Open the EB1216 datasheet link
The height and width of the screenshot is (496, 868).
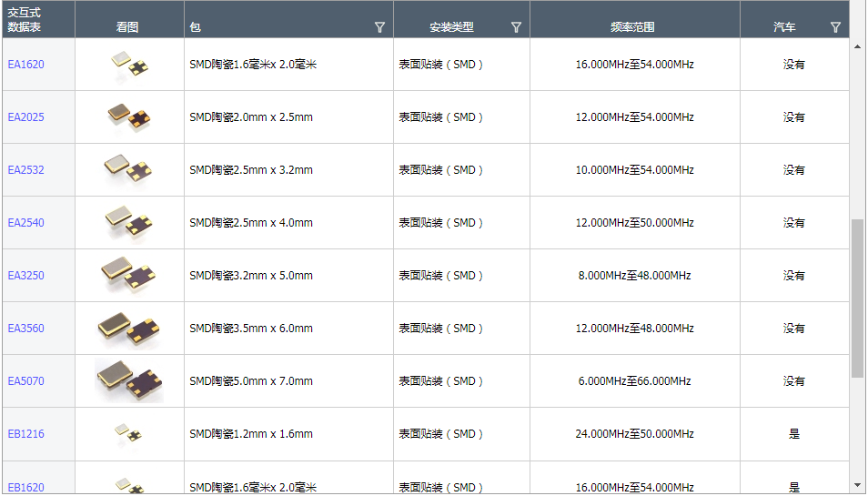pos(25,434)
